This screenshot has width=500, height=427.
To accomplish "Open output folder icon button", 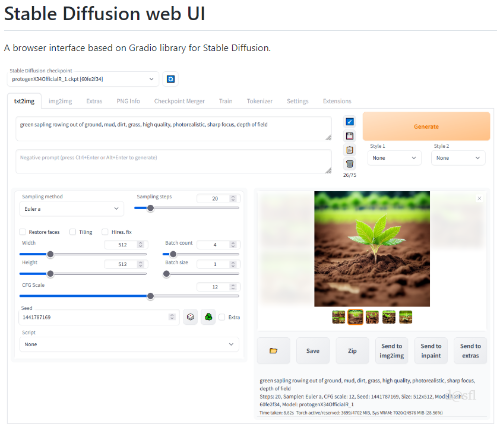I will (273, 351).
